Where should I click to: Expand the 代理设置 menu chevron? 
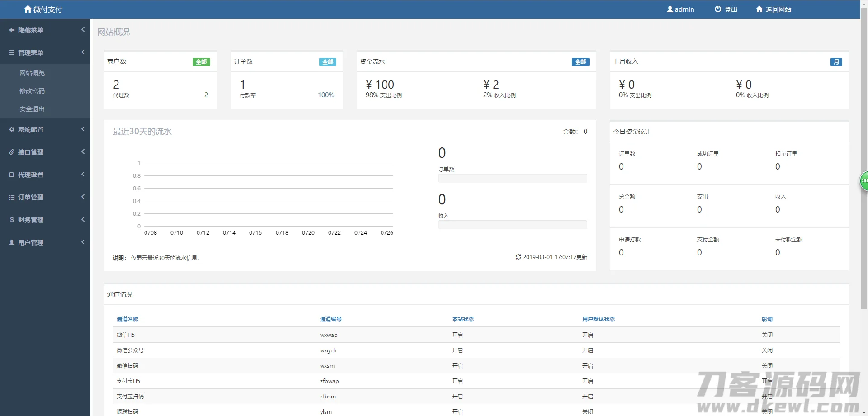click(83, 175)
